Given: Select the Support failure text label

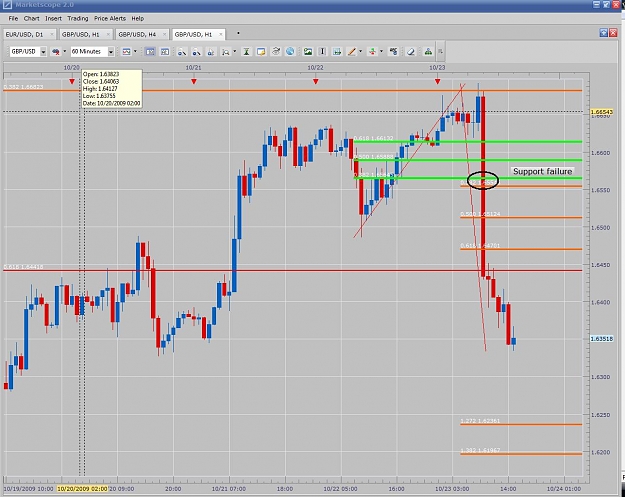Looking at the screenshot, I should coord(542,171).
